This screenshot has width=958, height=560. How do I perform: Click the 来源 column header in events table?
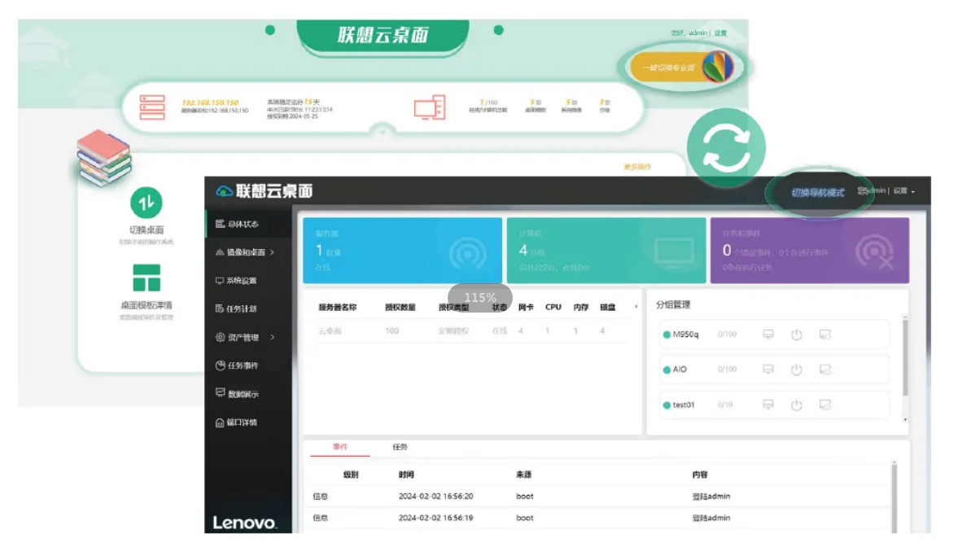click(x=523, y=475)
